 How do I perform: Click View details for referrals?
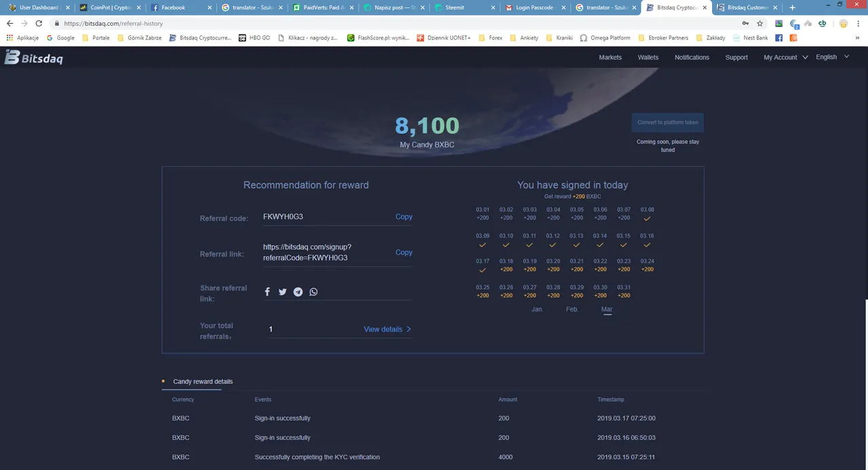tap(387, 330)
